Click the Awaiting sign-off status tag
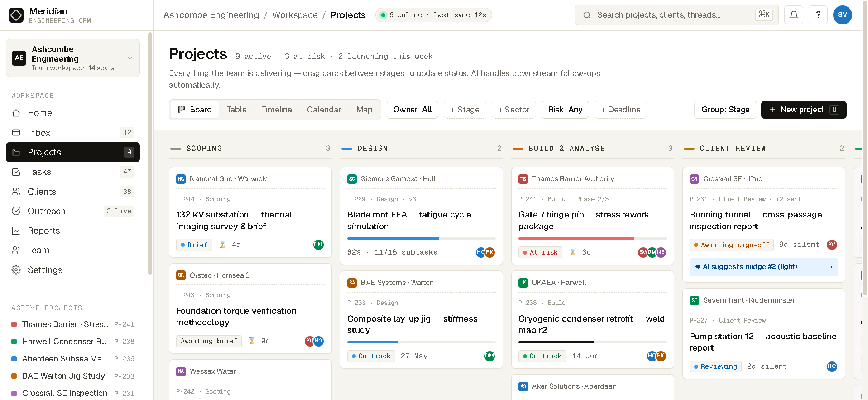 point(732,245)
